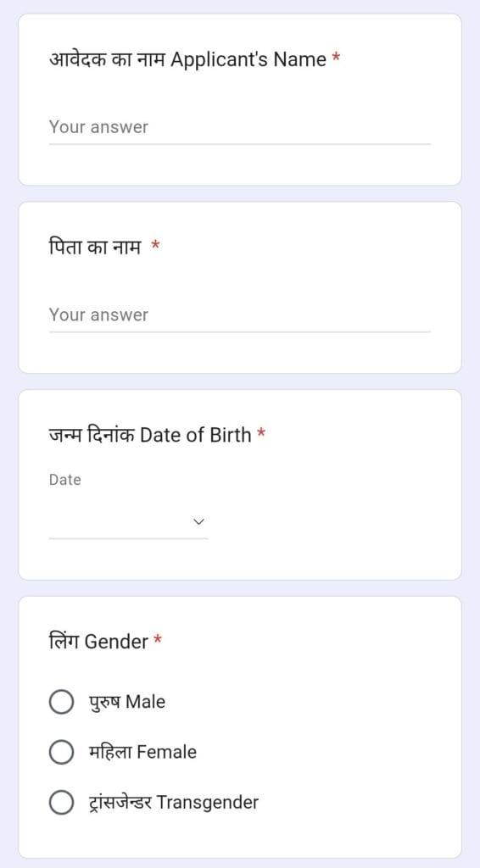Viewport: 480px width, 868px height.
Task: Click the 'जन्म दिनांक Date of Birth' heading
Action: (150, 435)
